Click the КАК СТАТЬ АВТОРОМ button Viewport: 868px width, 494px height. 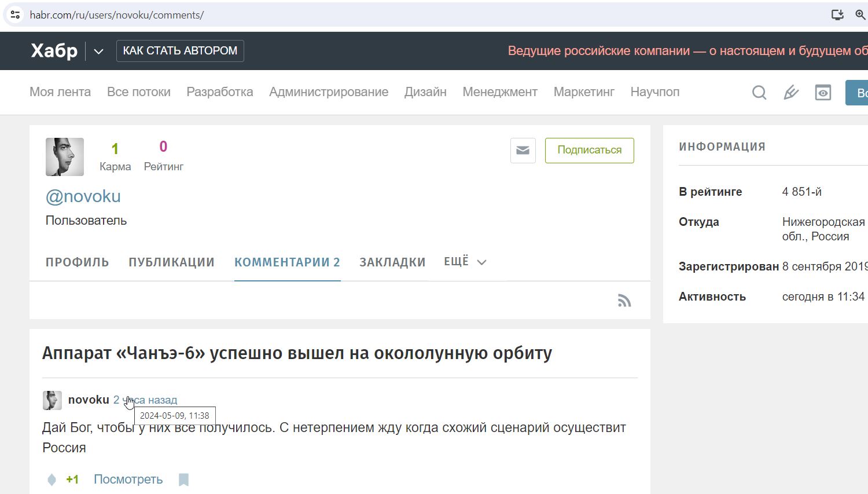(180, 50)
